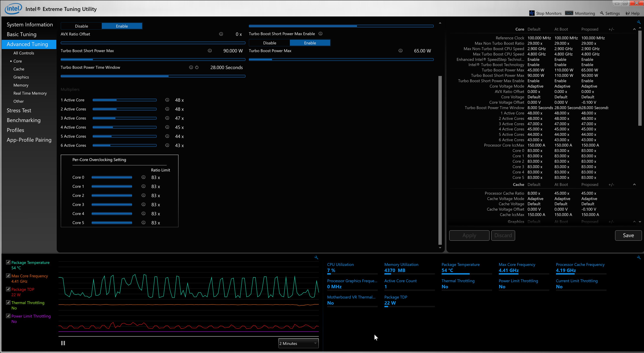Show info for Turbo Boost Short Power Max Enable

pyautogui.click(x=320, y=33)
